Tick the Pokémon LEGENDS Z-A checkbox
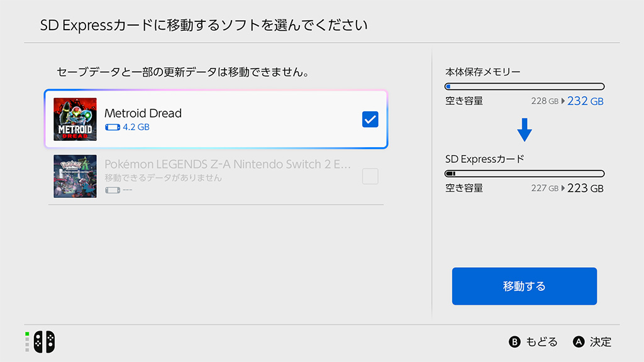Image resolution: width=644 pixels, height=362 pixels. click(370, 177)
